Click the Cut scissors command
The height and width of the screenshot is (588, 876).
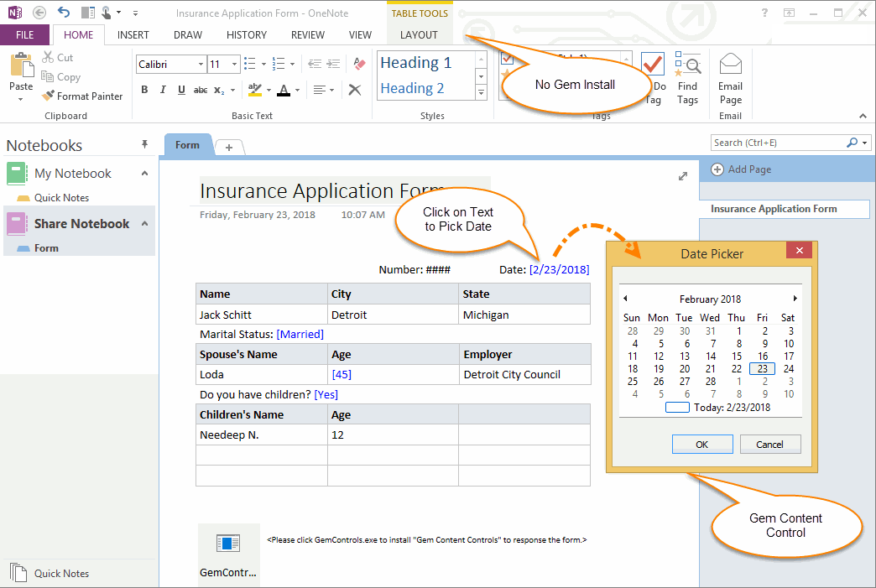(58, 57)
